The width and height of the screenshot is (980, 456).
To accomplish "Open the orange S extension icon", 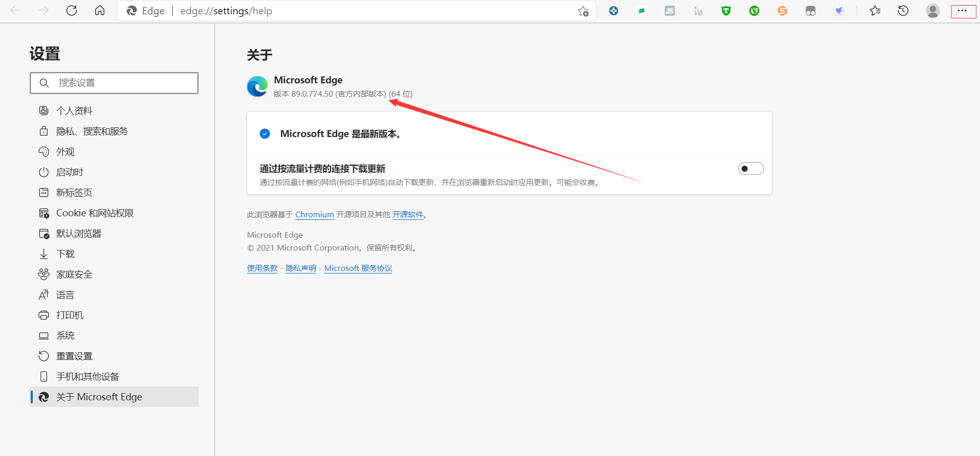I will [782, 11].
